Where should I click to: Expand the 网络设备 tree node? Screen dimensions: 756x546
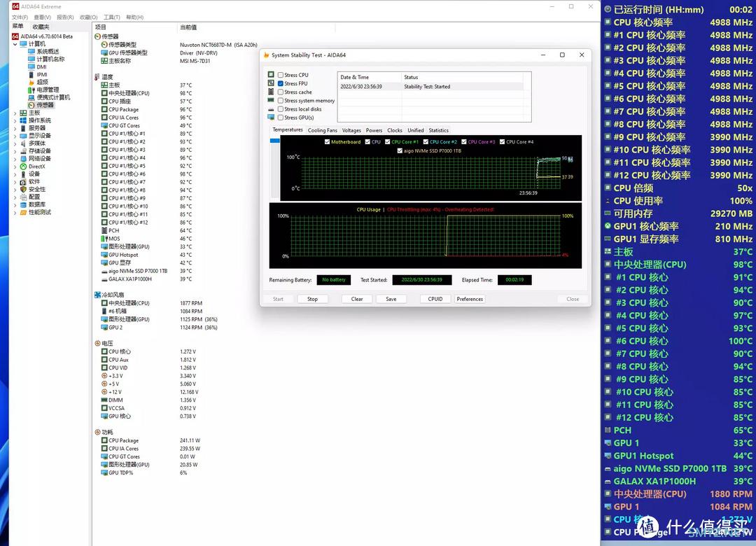click(x=15, y=159)
